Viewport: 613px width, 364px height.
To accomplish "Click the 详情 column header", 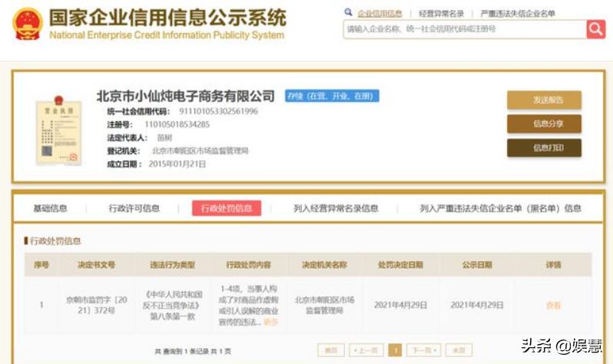I will pyautogui.click(x=553, y=265).
